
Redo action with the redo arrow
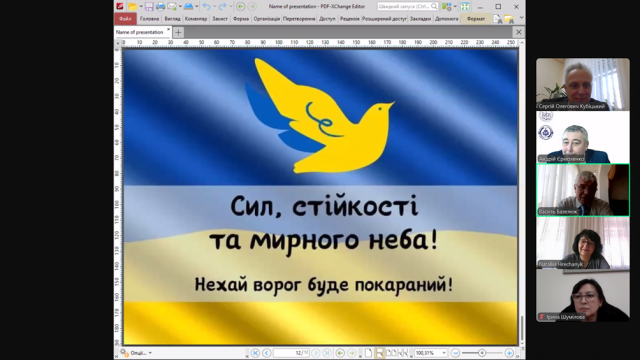tap(222, 7)
